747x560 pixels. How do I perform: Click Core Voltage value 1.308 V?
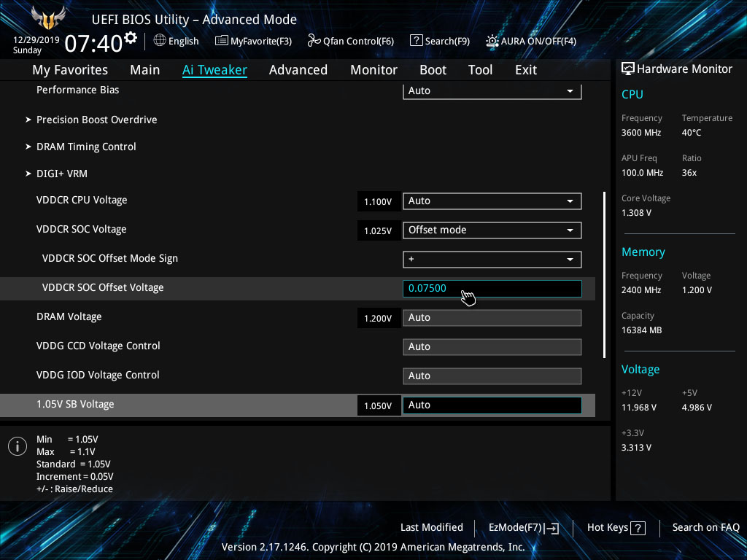coord(636,213)
